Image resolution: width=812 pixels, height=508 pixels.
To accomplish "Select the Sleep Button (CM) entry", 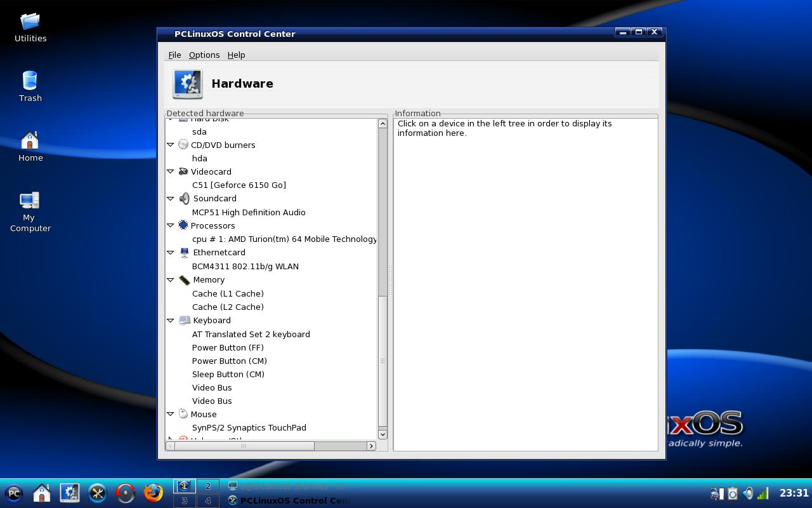I will (228, 374).
